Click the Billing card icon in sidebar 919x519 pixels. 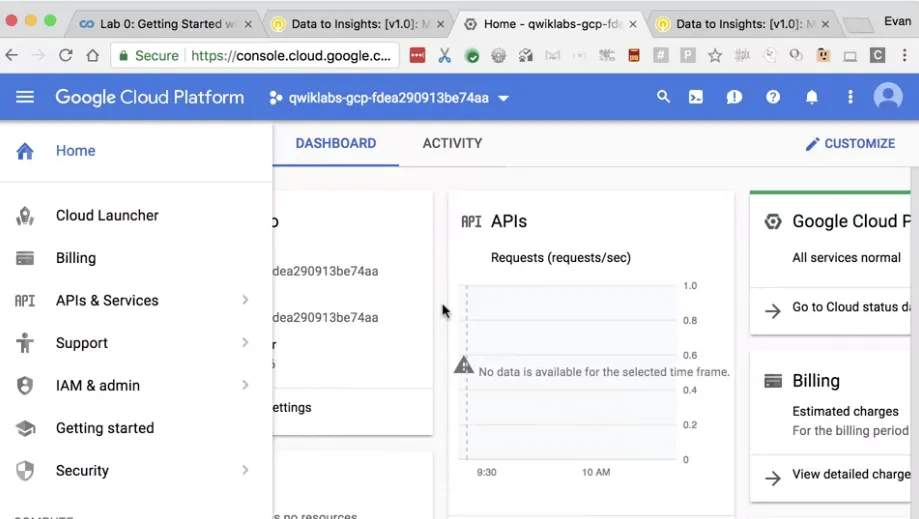(x=25, y=258)
